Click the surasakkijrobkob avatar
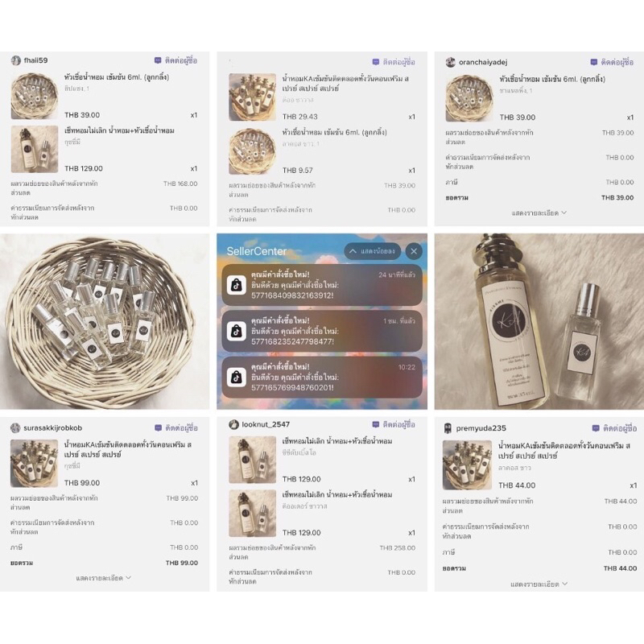Image resolution: width=644 pixels, height=644 pixels. [15, 428]
